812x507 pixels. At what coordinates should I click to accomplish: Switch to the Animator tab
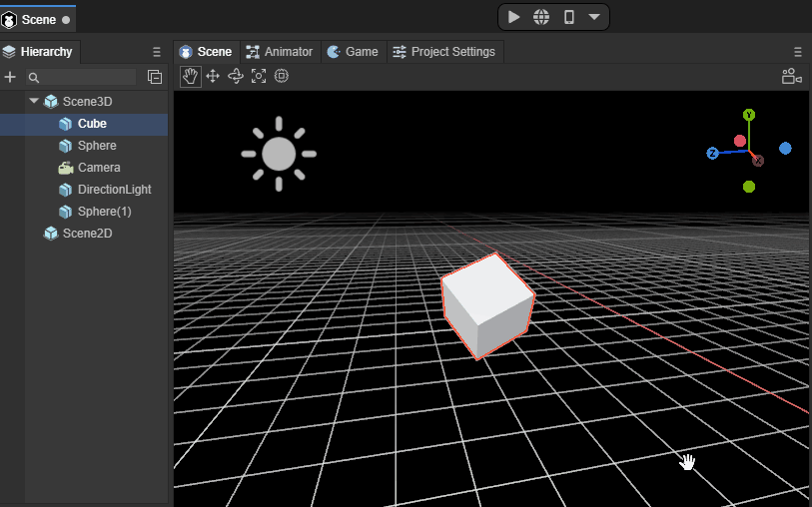pos(280,52)
